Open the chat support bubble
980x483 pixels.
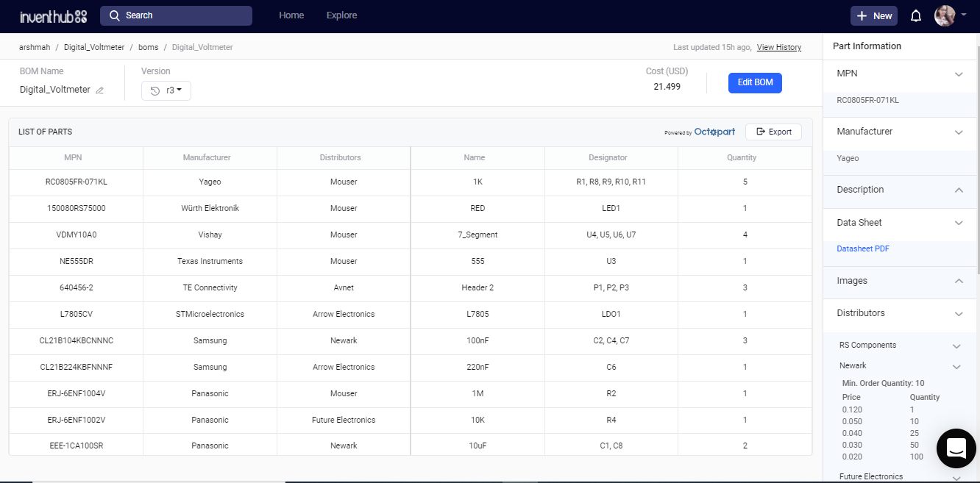click(x=956, y=448)
